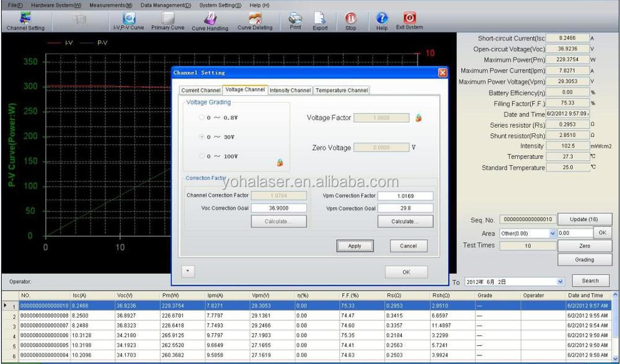Edit the Vpm Correction Factor field

405,195
